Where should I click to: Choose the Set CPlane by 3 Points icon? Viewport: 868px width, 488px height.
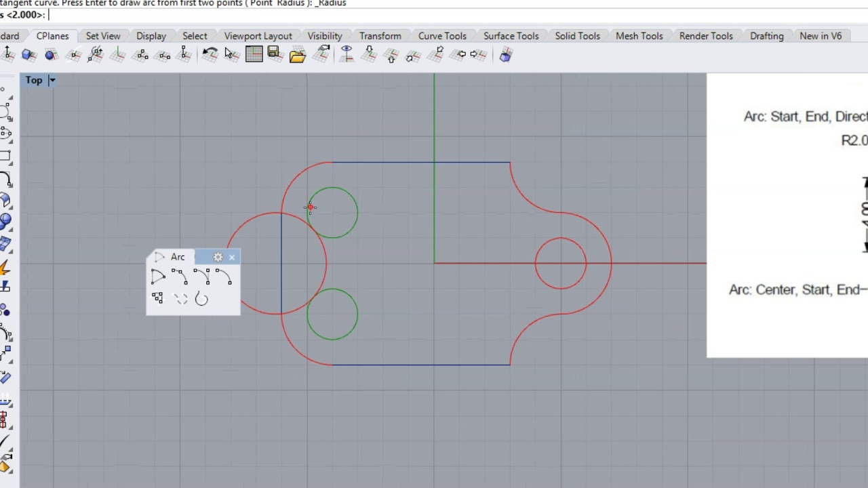click(x=140, y=55)
